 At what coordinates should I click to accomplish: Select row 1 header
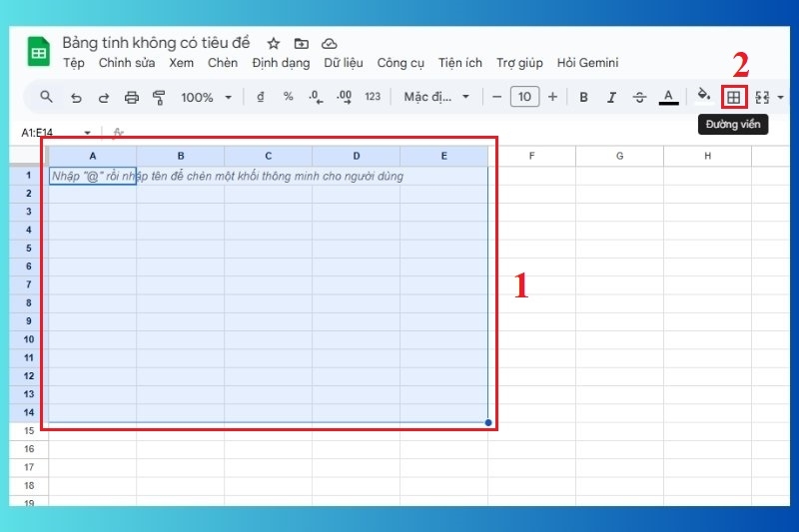29,175
